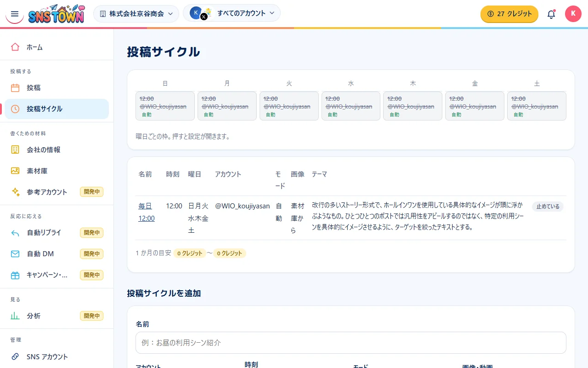Click the calendar icon for 投稿
This screenshot has width=588, height=368.
pos(15,88)
